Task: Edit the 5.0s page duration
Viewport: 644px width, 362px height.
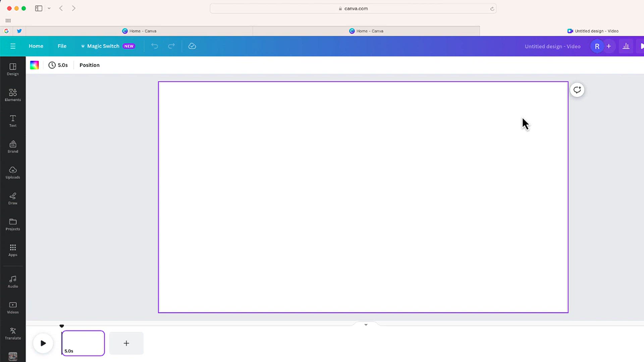Action: (58, 65)
